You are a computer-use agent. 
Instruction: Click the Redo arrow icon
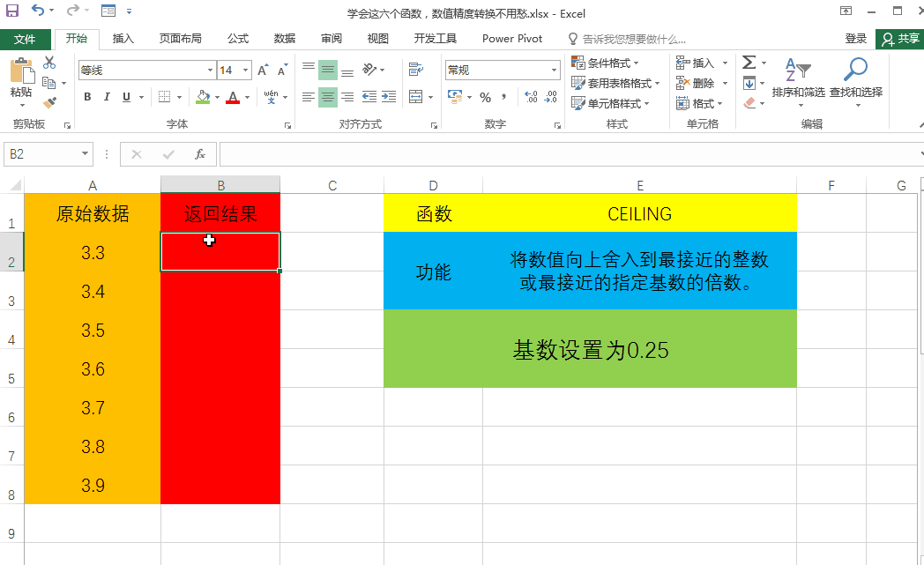[x=72, y=10]
